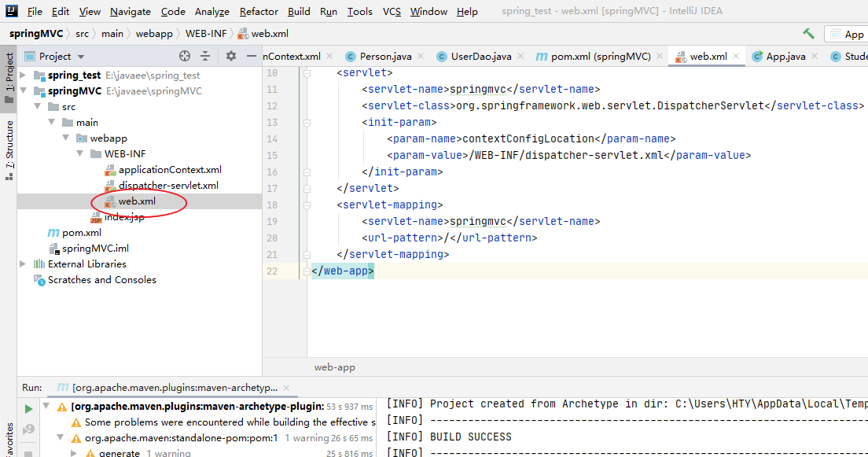Click the Run green play button
868x457 pixels.
click(x=28, y=409)
